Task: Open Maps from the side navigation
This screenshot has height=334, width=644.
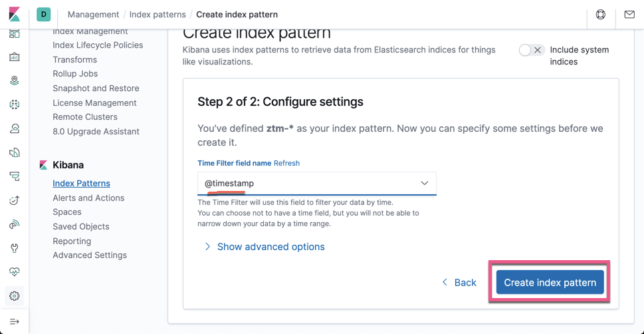Action: point(14,81)
